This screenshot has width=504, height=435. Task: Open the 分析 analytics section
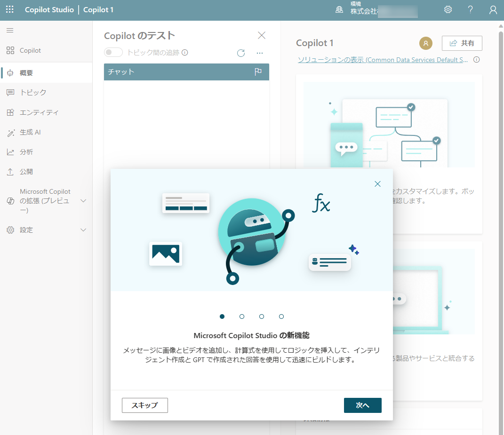click(28, 151)
